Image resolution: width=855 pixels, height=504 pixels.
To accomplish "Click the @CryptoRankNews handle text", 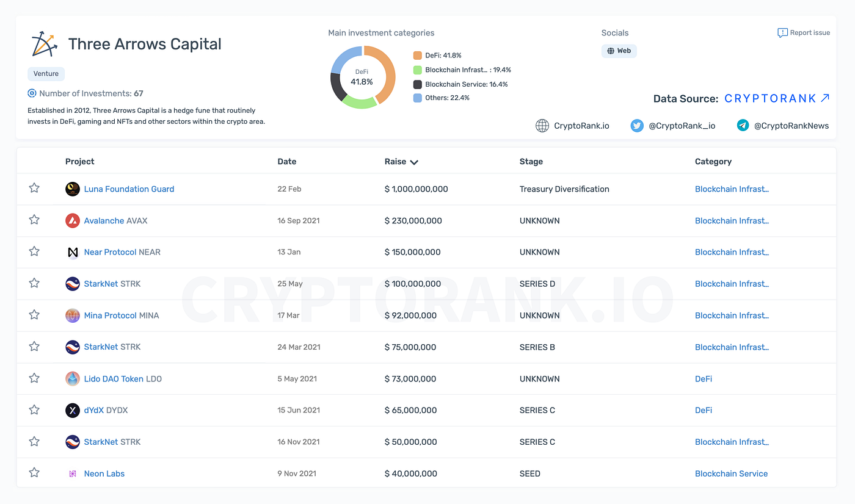I will click(791, 126).
